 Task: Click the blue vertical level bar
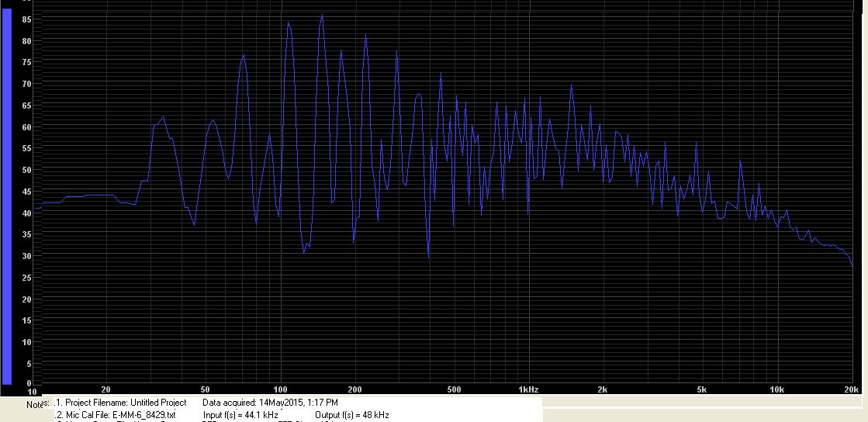point(7,196)
